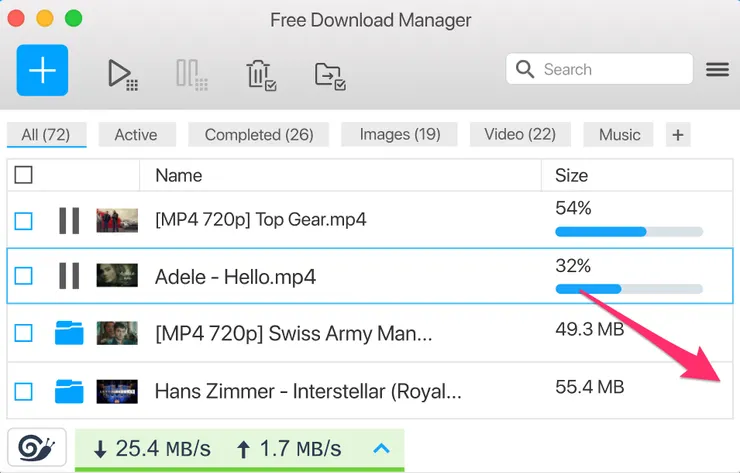Pause the Adele - Hello.mp4 download
Image resolution: width=740 pixels, height=473 pixels.
point(69,276)
